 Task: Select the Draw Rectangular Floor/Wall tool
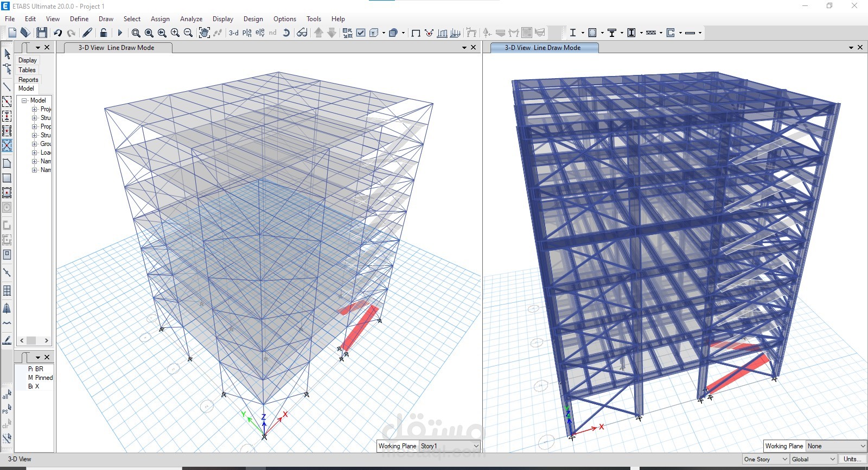[x=7, y=178]
